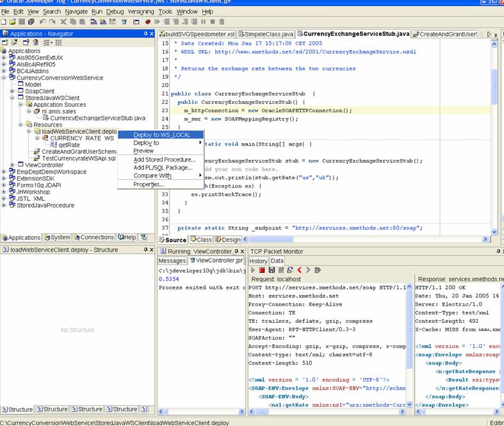Click red back arrow in TCP Packet Monitor
This screenshot has width=504, height=426.
(x=299, y=270)
